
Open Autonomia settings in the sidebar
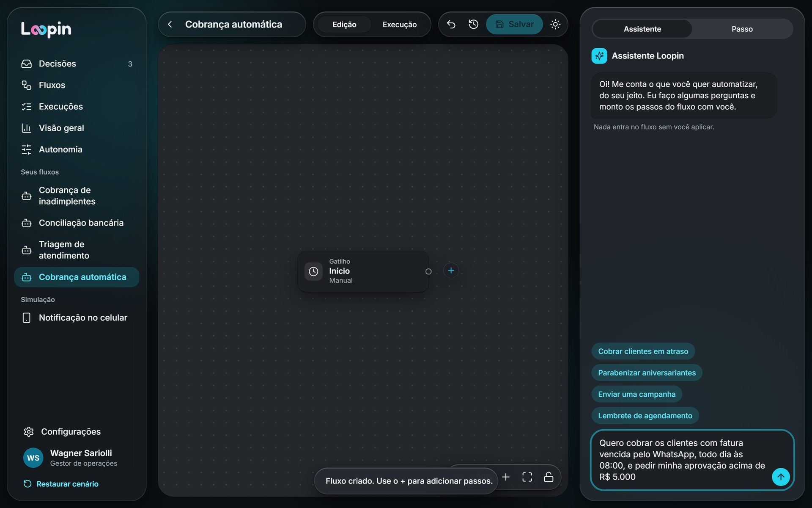click(77, 149)
